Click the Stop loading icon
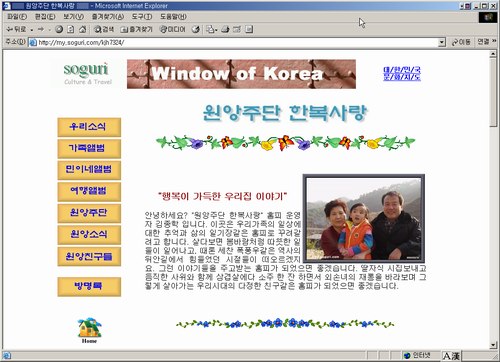The width and height of the screenshot is (500, 362). (x=59, y=29)
